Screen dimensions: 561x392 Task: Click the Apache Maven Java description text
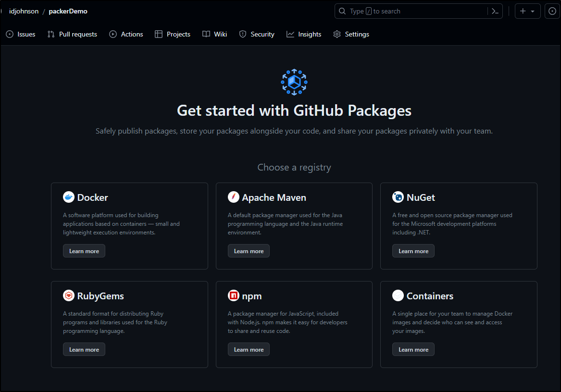click(285, 224)
